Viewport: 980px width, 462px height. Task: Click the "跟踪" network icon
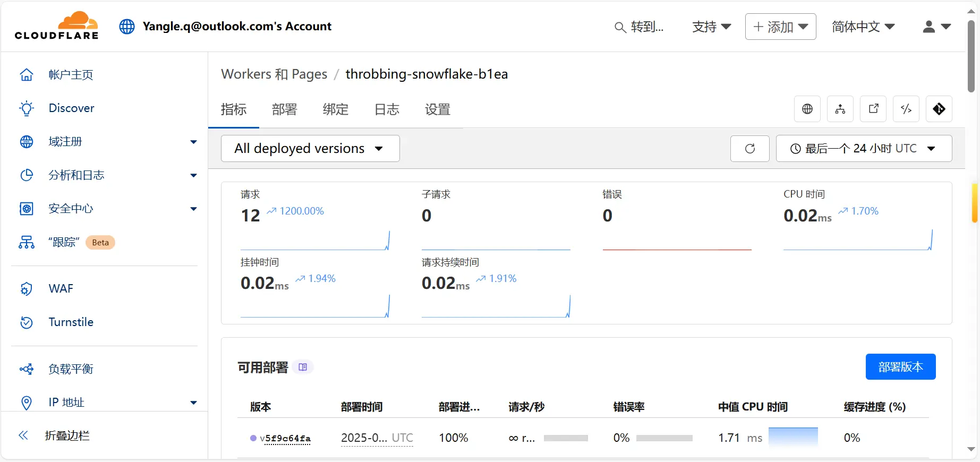point(27,242)
